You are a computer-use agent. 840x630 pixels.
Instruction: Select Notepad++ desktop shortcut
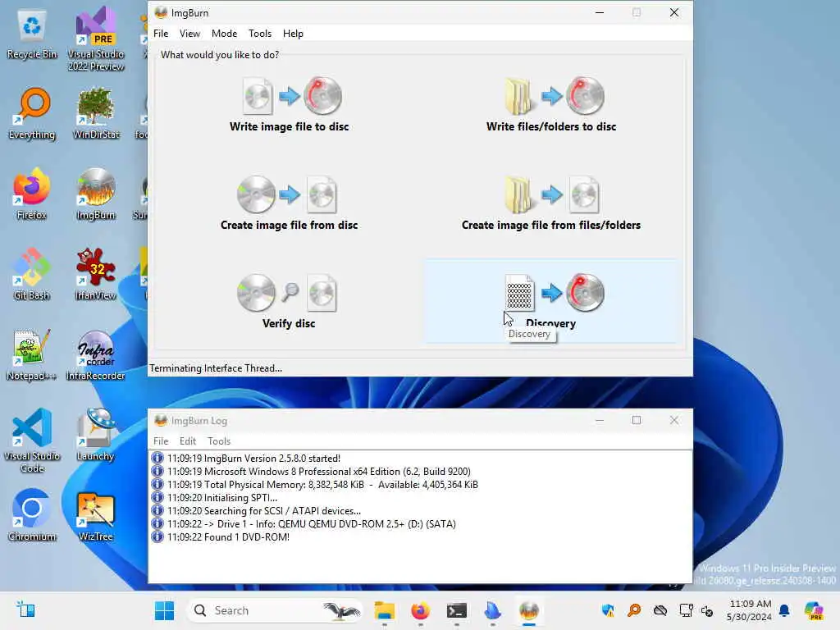tap(32, 354)
